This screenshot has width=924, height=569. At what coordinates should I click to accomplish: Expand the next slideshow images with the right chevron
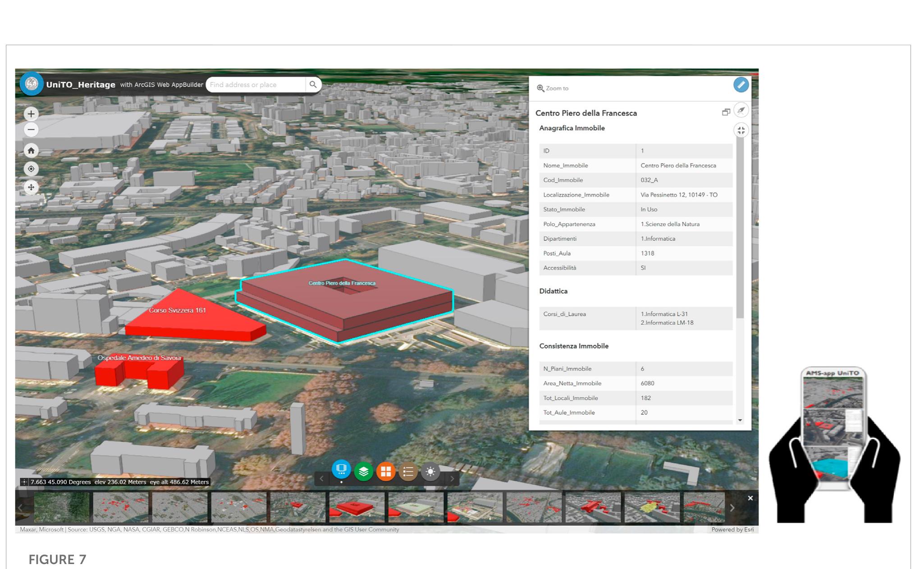point(732,507)
